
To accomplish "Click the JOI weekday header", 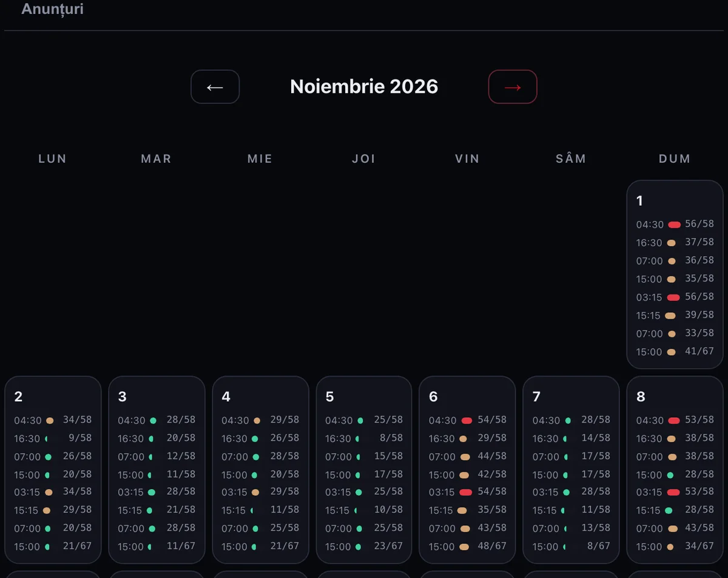I will point(364,158).
